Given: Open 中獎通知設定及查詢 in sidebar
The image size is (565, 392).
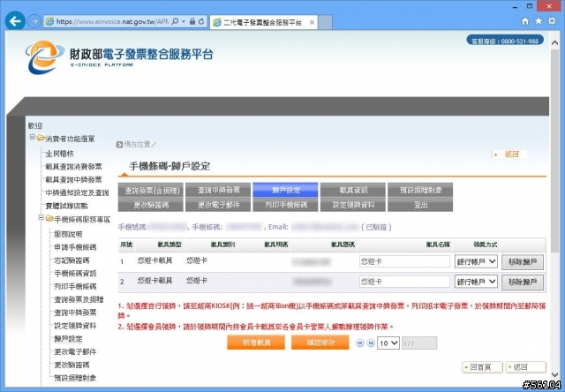Looking at the screenshot, I should (x=77, y=193).
